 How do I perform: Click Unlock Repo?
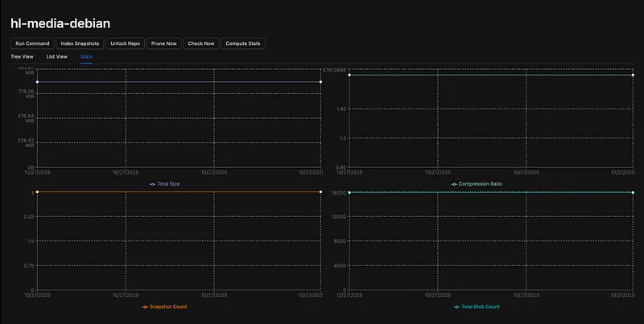[x=125, y=43]
